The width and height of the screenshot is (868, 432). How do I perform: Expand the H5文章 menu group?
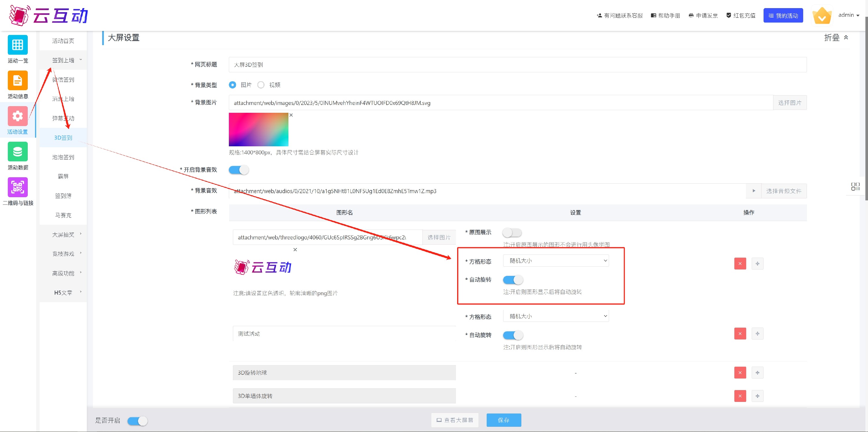tap(63, 293)
